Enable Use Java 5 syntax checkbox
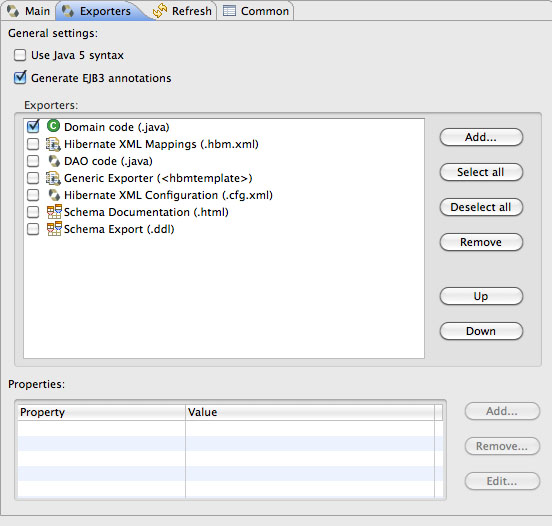 click(x=20, y=55)
